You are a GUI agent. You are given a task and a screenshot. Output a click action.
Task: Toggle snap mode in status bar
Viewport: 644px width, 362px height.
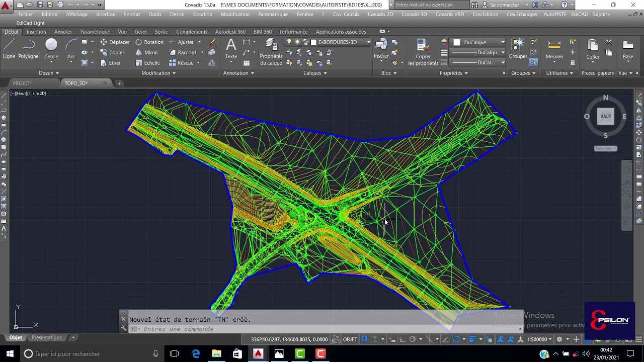click(x=374, y=339)
